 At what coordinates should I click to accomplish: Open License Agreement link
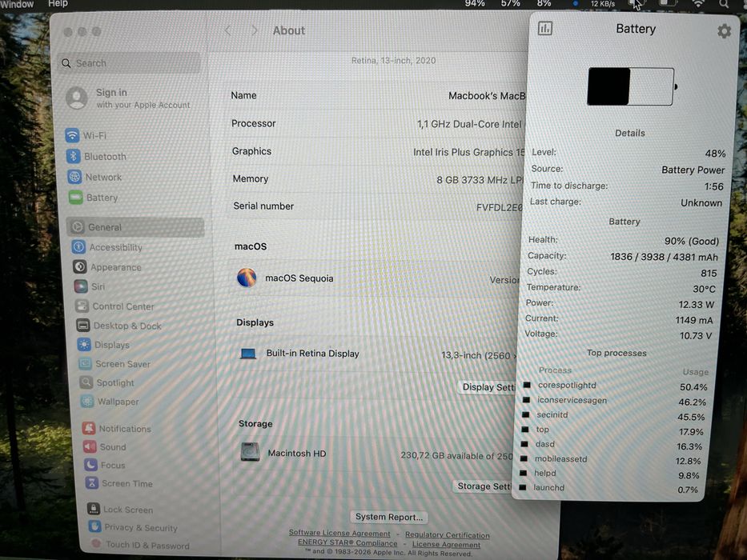(x=446, y=545)
